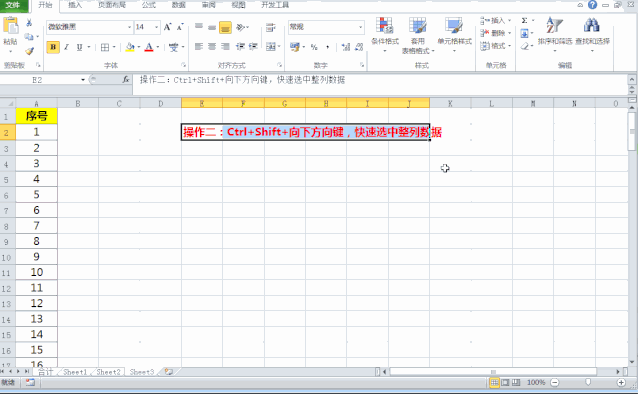Viewport: 638px width, 394px height.
Task: Open Conditional Formatting (条件格式)
Action: 385,34
